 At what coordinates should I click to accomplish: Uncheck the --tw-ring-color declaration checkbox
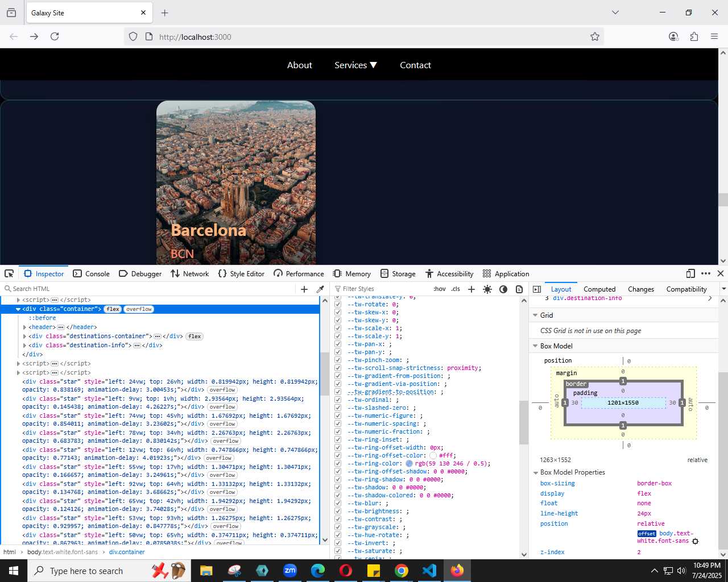pos(338,463)
